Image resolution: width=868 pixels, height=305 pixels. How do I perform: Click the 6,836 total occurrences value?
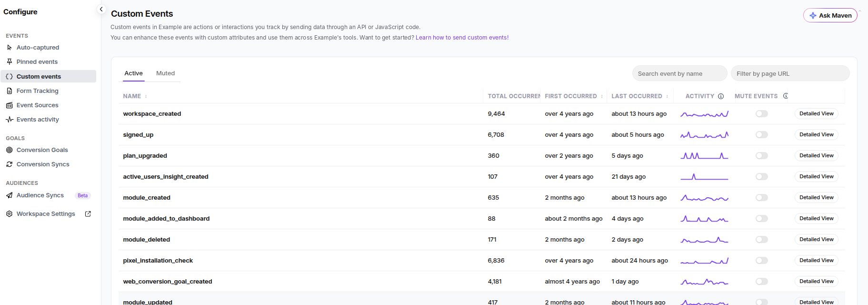click(496, 261)
